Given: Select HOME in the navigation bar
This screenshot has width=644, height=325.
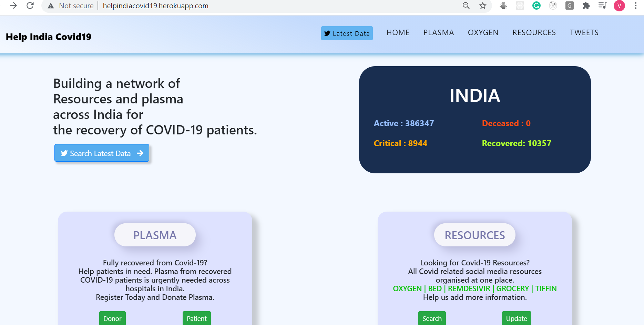Looking at the screenshot, I should [x=398, y=32].
